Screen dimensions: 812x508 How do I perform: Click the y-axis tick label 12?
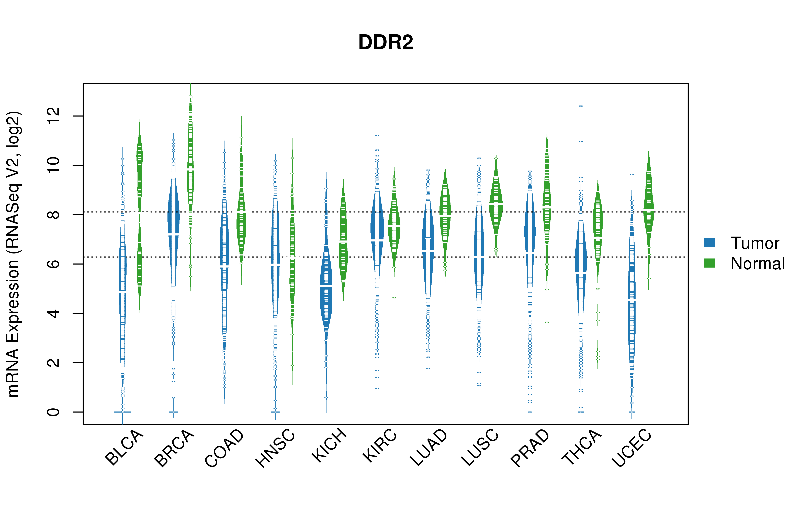click(53, 116)
